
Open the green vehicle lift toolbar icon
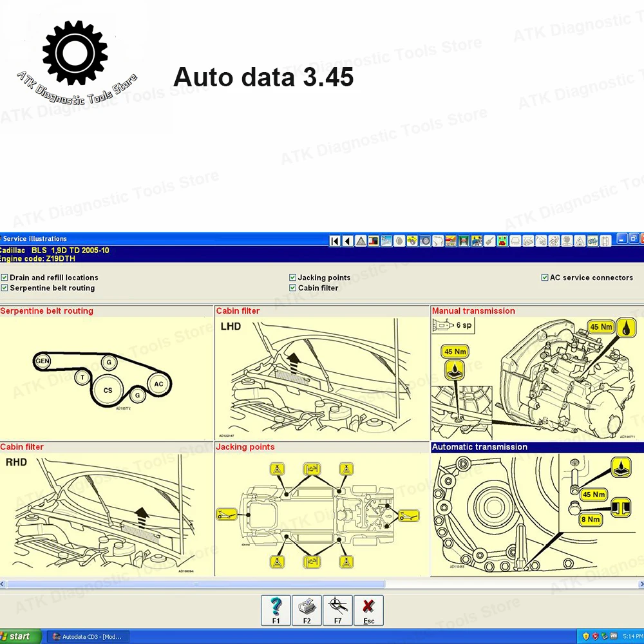pyautogui.click(x=464, y=241)
